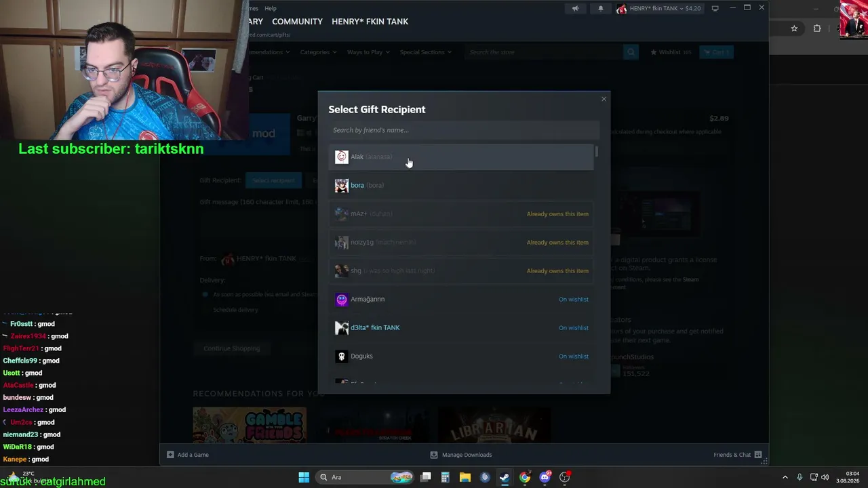Open the weather widget on taskbar

click(28, 477)
